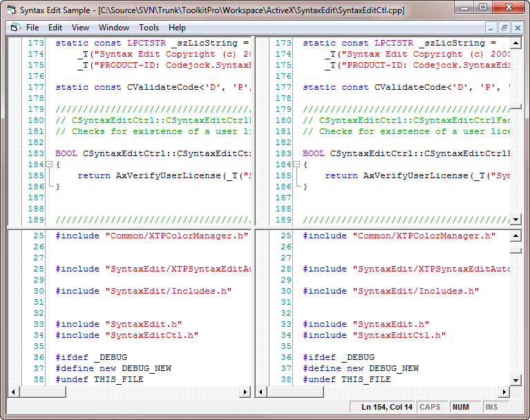Click '#ifdef _DEBUG' in the bottom-left pane
The width and height of the screenshot is (530, 420).
pos(91,357)
